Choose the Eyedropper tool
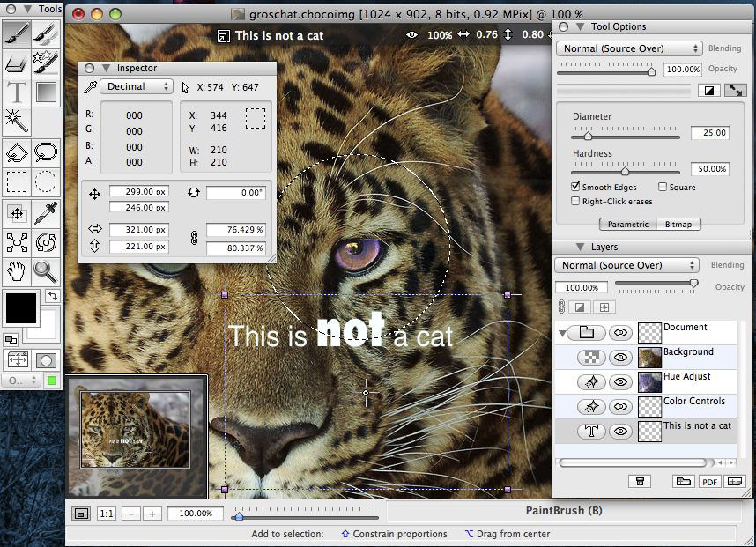This screenshot has width=756, height=547. click(x=46, y=212)
